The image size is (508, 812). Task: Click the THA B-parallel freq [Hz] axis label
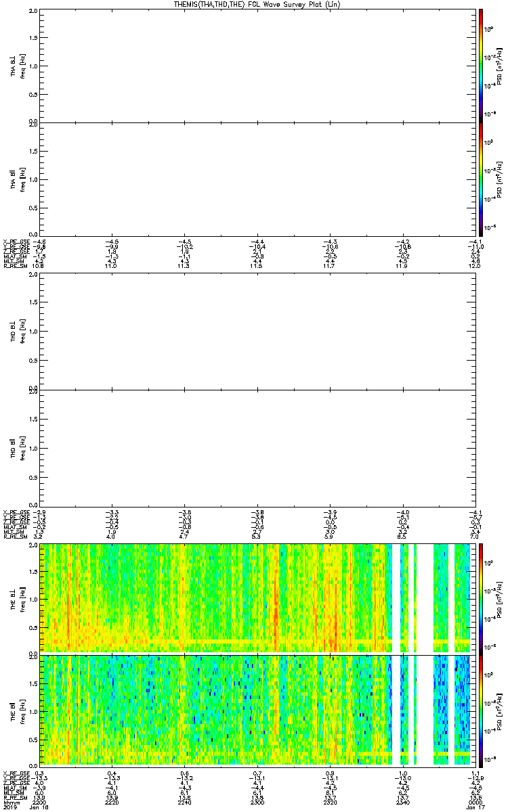[22, 179]
